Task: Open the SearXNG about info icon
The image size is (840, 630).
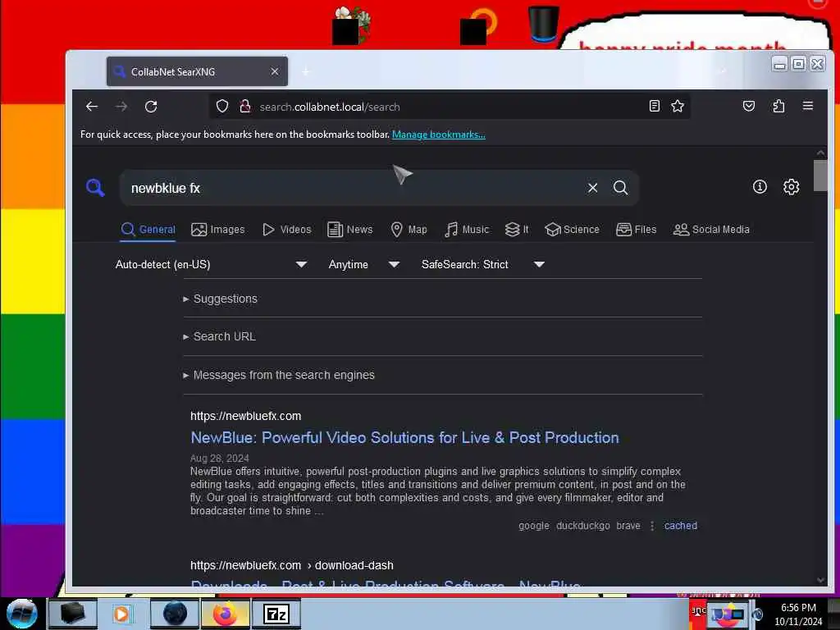Action: pos(760,186)
